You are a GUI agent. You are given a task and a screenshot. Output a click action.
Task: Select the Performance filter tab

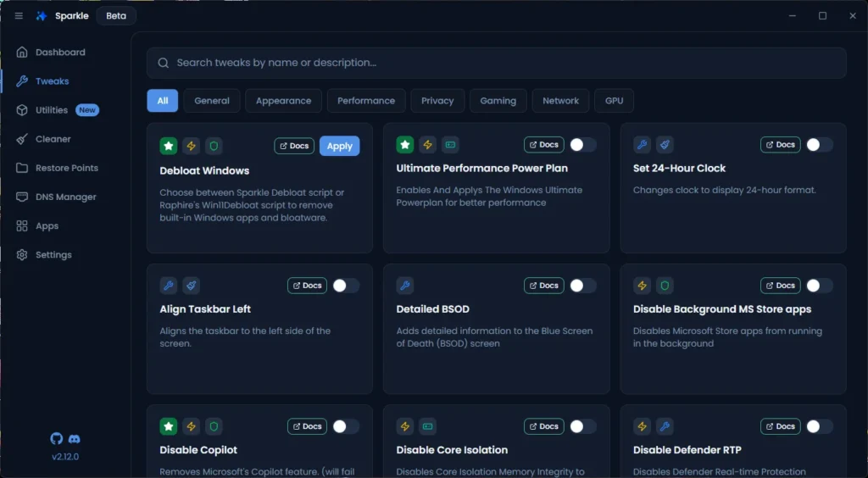tap(366, 101)
